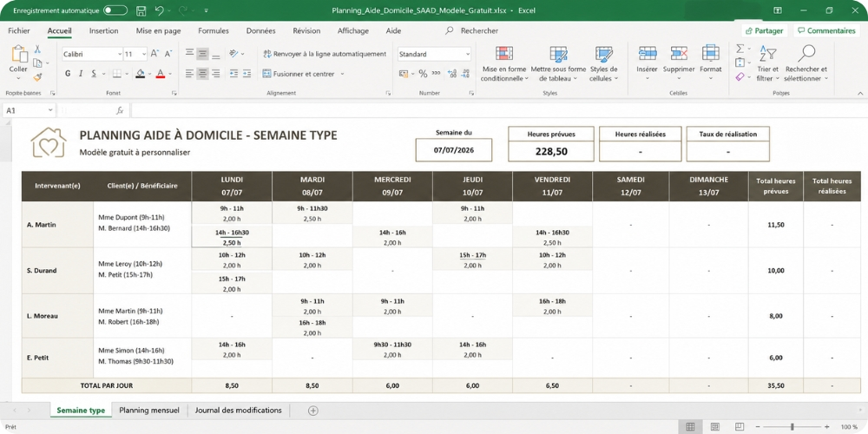Toggle middle vertical alignment button
868x434 pixels.
[x=202, y=54]
